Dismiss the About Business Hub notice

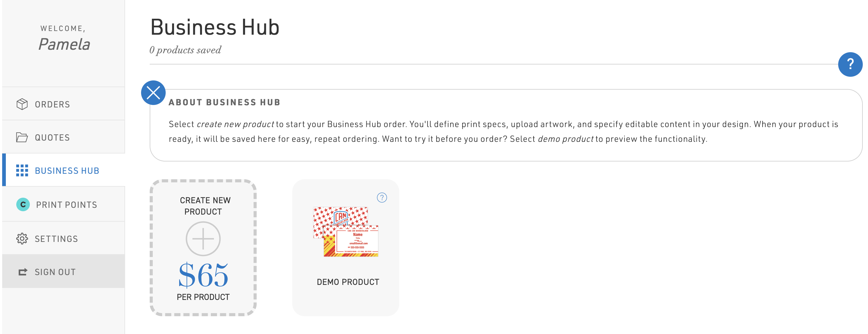(154, 93)
